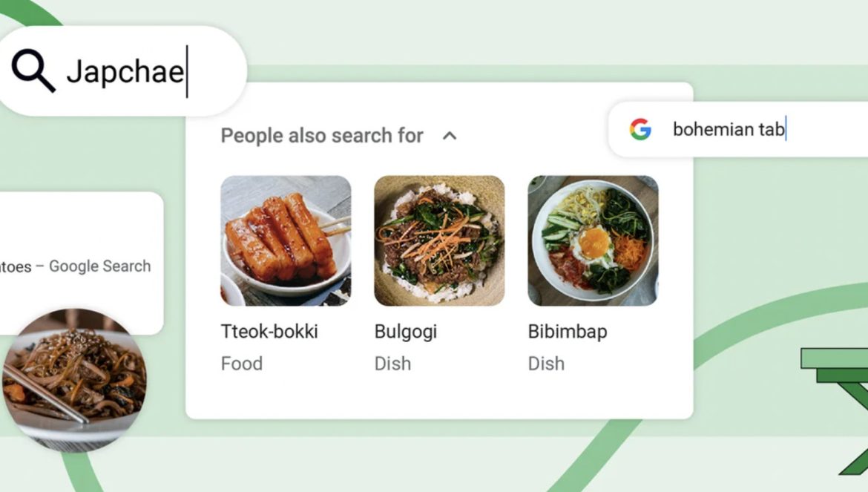Open the Bulgogi dish photo
The image size is (868, 492).
[x=439, y=240]
